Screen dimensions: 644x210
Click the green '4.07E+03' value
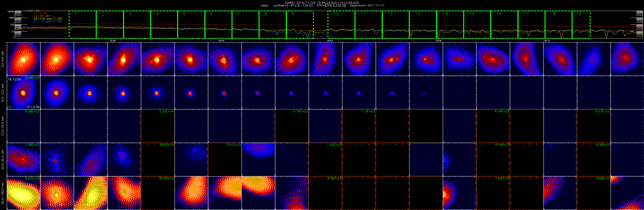(x=602, y=111)
